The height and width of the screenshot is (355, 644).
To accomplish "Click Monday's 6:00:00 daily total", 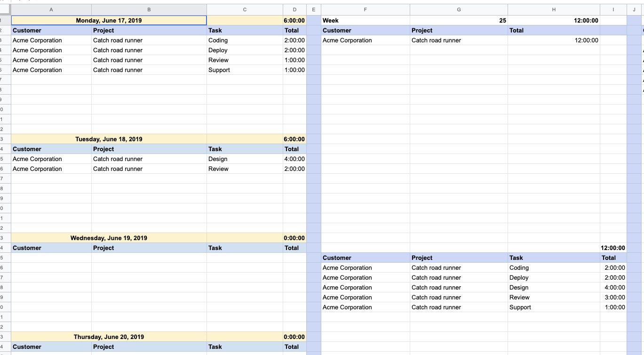I will pyautogui.click(x=294, y=21).
